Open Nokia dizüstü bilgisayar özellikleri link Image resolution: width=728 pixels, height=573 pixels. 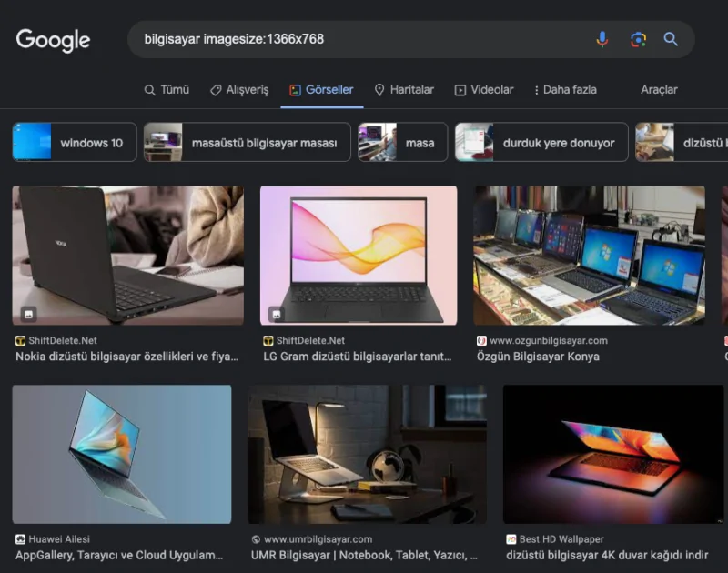click(x=126, y=357)
